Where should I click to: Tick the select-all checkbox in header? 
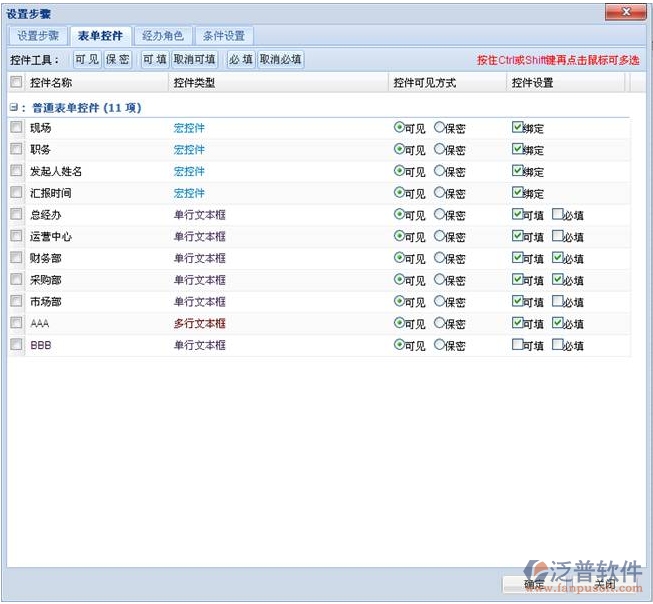tap(16, 83)
